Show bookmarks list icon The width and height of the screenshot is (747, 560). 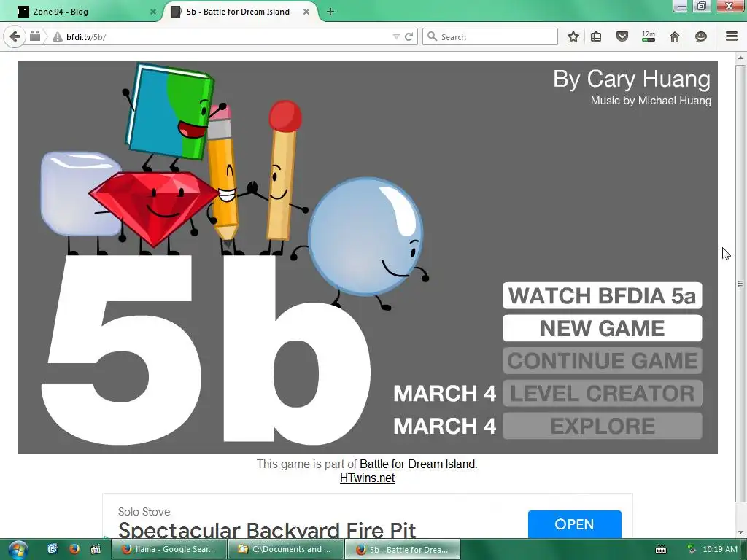tap(596, 36)
